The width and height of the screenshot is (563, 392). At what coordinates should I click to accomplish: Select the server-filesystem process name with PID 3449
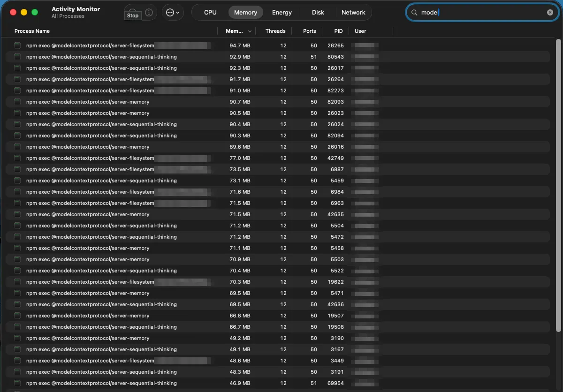tap(90, 361)
